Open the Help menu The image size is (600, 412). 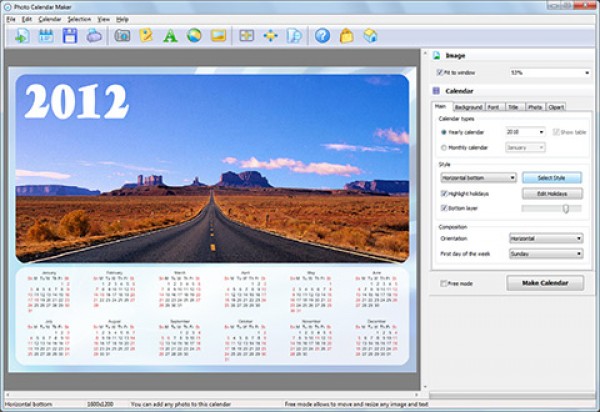click(122, 19)
